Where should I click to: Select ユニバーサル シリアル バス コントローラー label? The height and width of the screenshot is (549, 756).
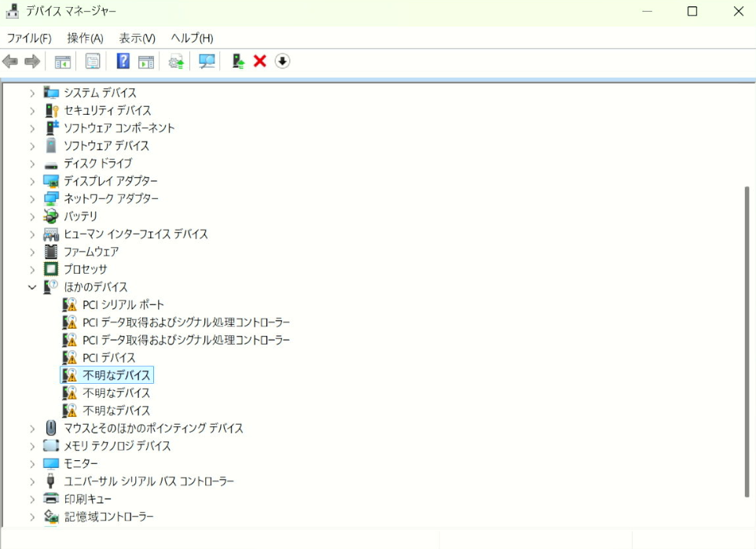click(x=149, y=481)
